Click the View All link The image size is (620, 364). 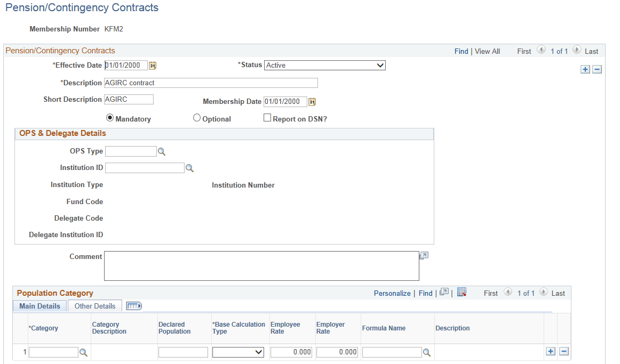487,51
